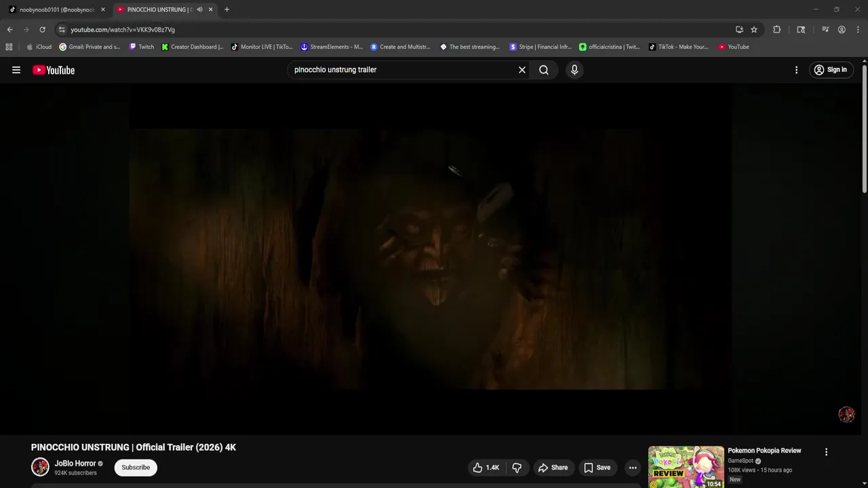Close the noobynoob0101 tab
Image resolution: width=868 pixels, height=488 pixels.
(103, 9)
